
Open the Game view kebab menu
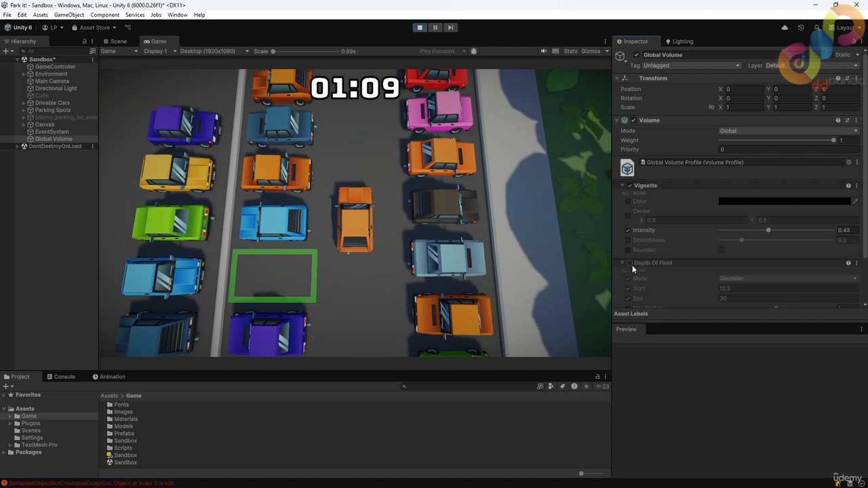click(x=606, y=41)
